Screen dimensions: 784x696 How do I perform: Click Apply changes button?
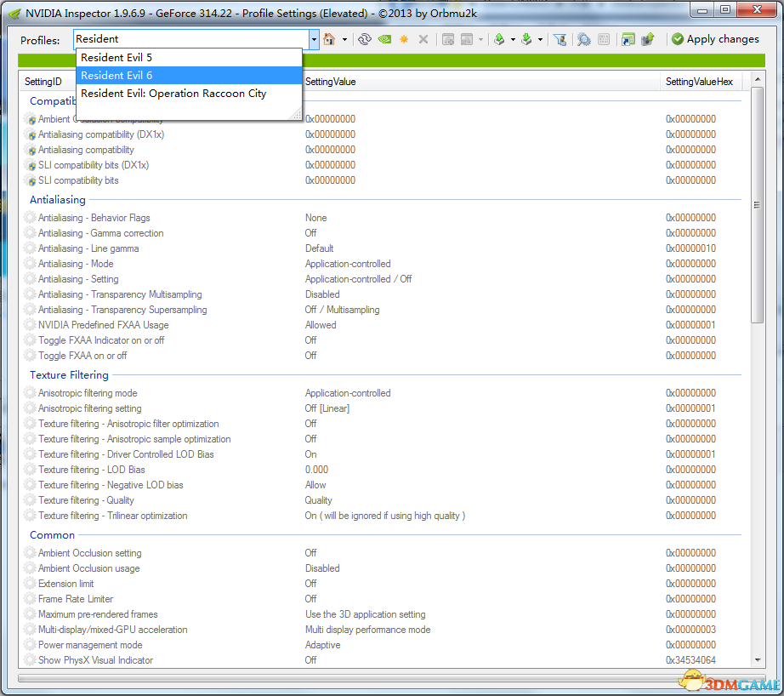point(715,39)
